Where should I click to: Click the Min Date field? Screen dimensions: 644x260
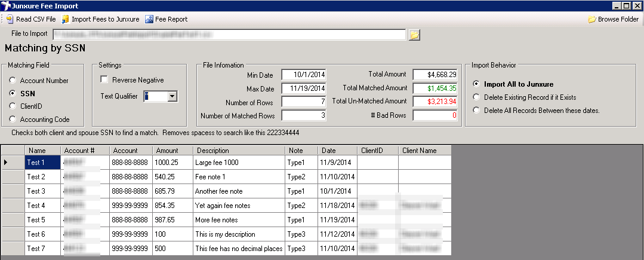pyautogui.click(x=304, y=75)
